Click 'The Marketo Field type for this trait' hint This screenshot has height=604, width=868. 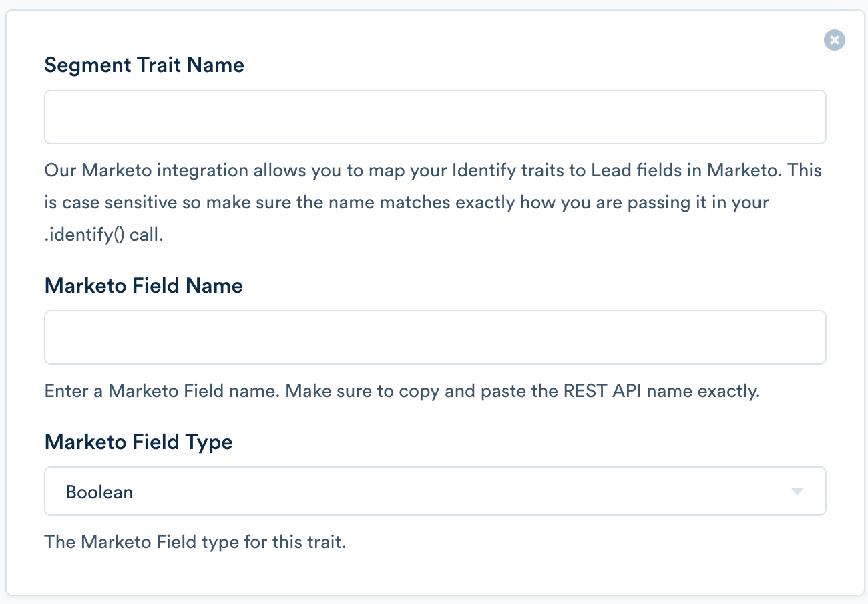pos(195,541)
